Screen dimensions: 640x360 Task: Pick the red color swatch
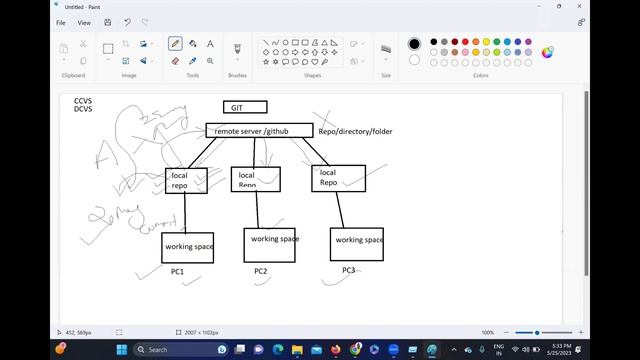465,42
